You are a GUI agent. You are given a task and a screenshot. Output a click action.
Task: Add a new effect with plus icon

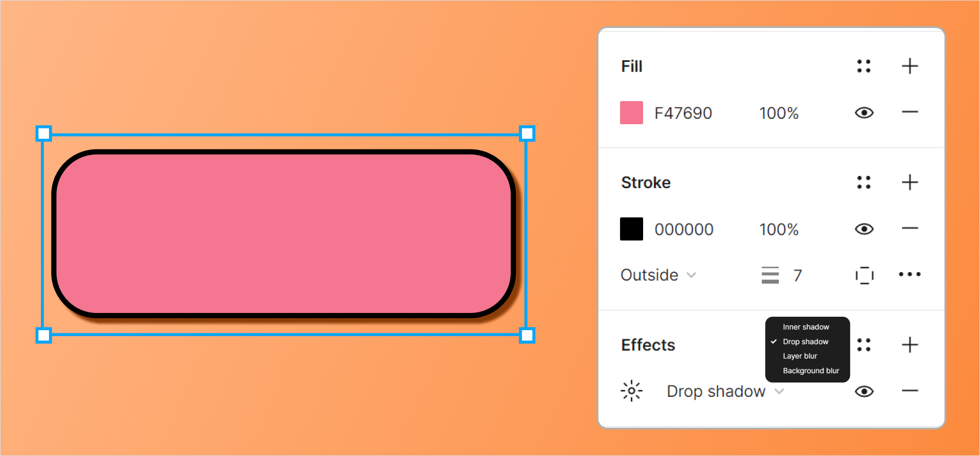tap(910, 345)
